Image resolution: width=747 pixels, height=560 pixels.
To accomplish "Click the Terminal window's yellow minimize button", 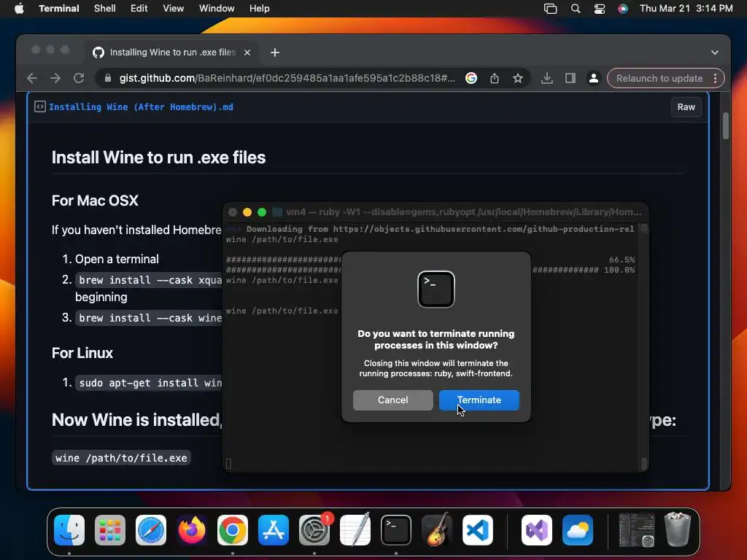I will coord(247,212).
